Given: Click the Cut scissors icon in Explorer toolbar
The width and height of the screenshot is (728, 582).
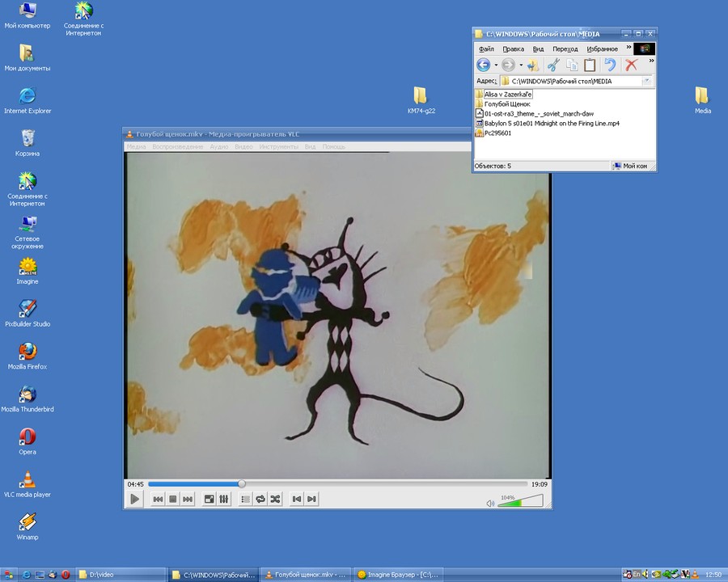Looking at the screenshot, I should pyautogui.click(x=552, y=65).
